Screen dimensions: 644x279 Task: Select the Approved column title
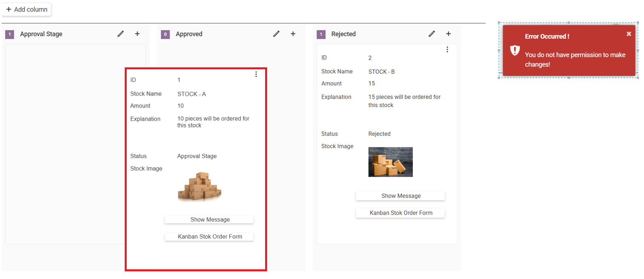click(x=189, y=34)
